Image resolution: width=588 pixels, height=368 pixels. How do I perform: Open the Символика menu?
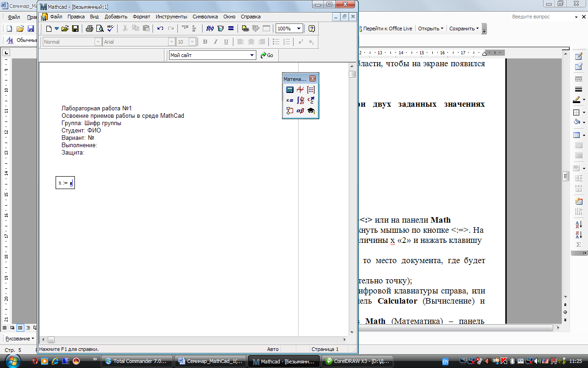coord(205,17)
